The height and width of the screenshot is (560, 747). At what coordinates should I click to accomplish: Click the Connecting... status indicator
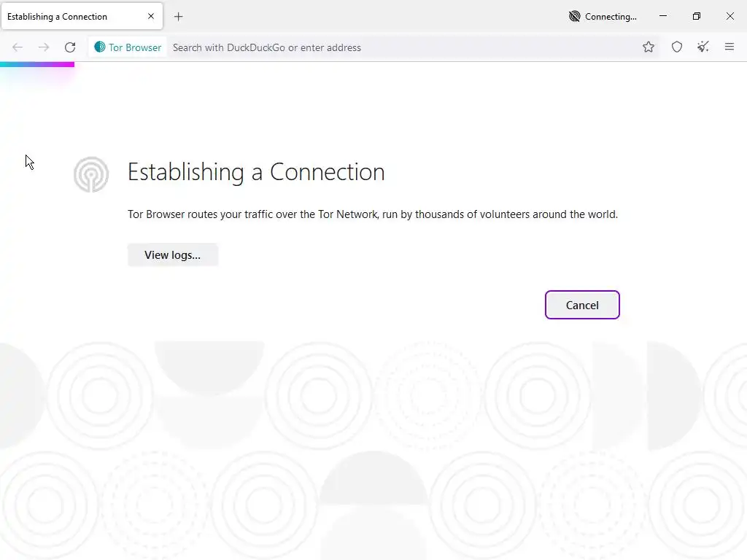point(603,17)
